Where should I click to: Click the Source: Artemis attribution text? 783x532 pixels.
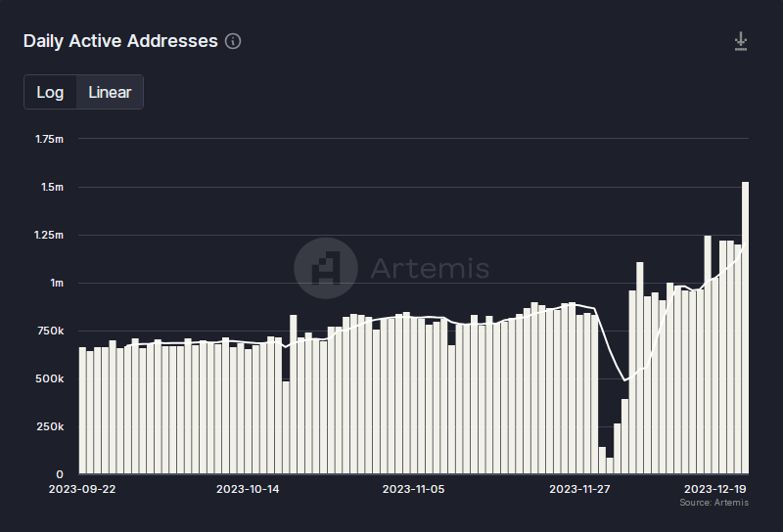[714, 503]
